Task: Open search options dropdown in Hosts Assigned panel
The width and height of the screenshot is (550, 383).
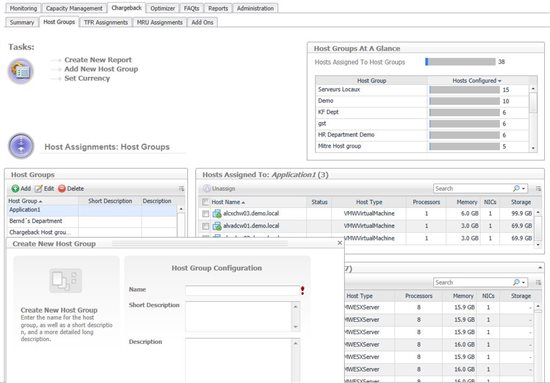Action: point(524,189)
